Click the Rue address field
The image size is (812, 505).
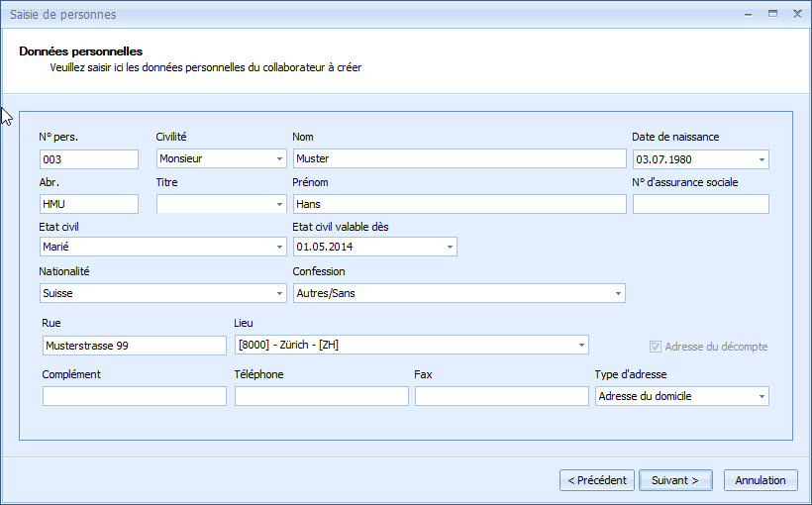(x=134, y=346)
